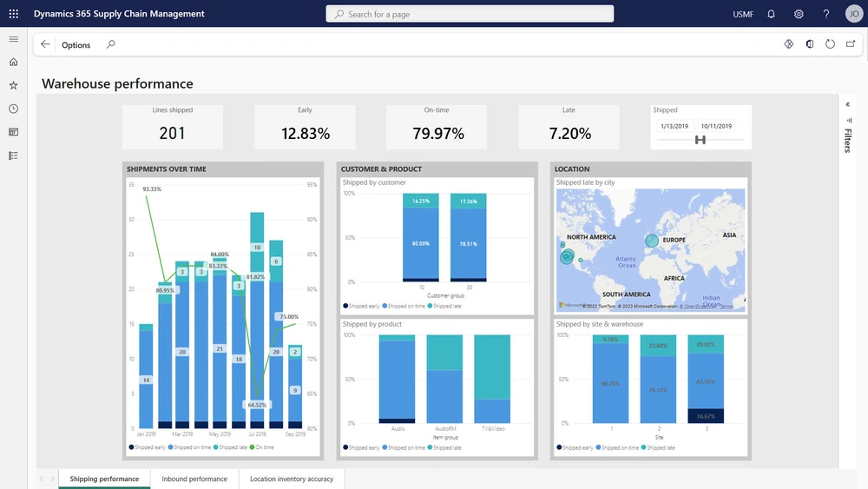Open the JO user account avatar
The width and height of the screenshot is (868, 489).
(x=853, y=14)
